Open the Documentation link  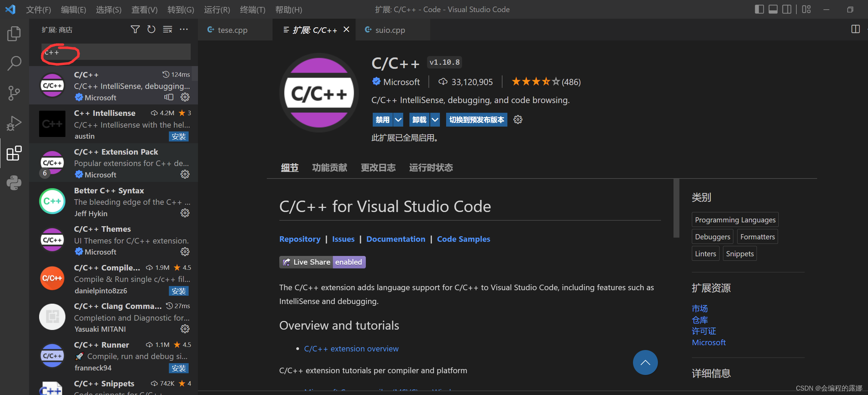coord(396,239)
